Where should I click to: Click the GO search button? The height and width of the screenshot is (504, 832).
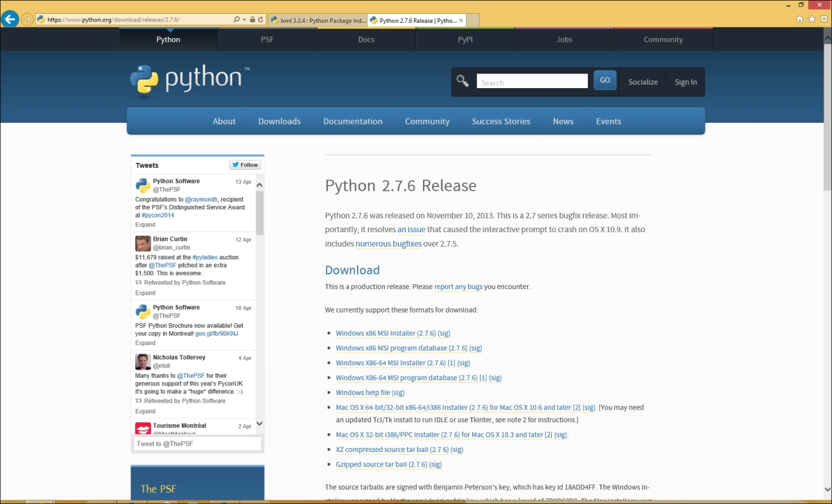coord(605,80)
